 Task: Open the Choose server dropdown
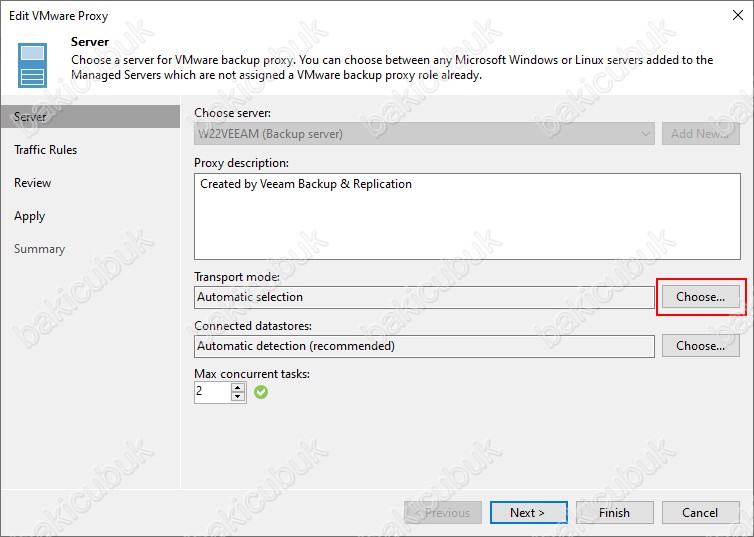[x=424, y=134]
